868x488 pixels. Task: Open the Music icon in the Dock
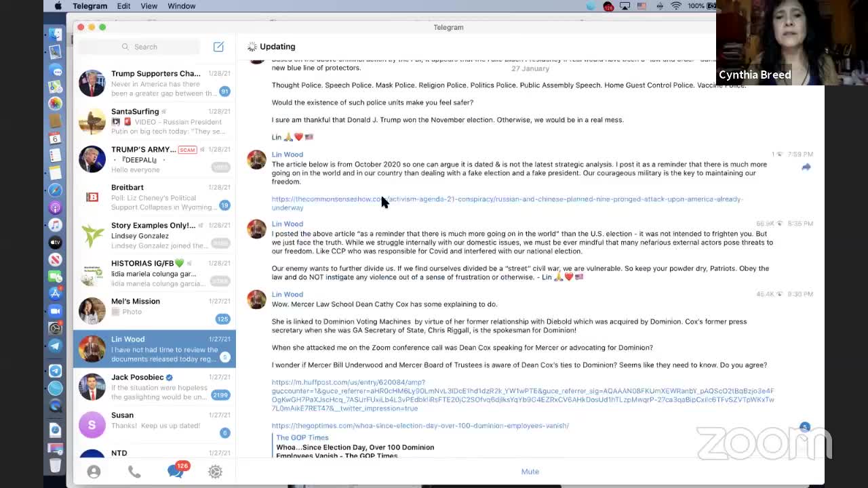(x=56, y=225)
